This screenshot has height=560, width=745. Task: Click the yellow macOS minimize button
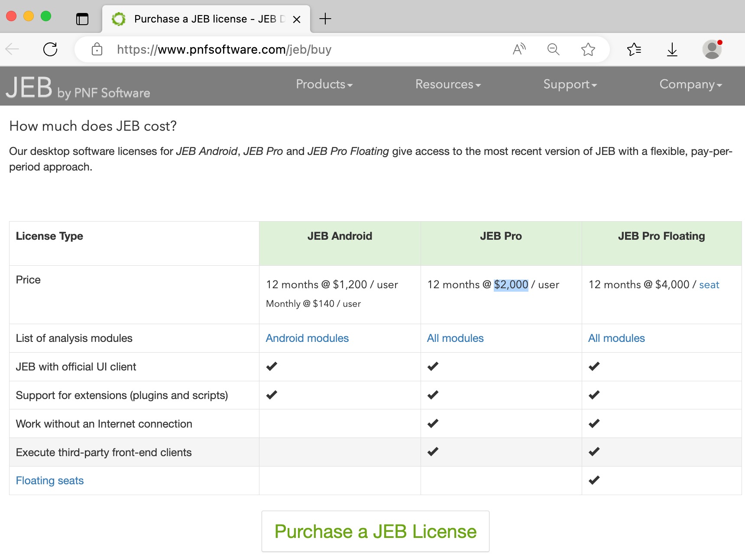point(29,16)
